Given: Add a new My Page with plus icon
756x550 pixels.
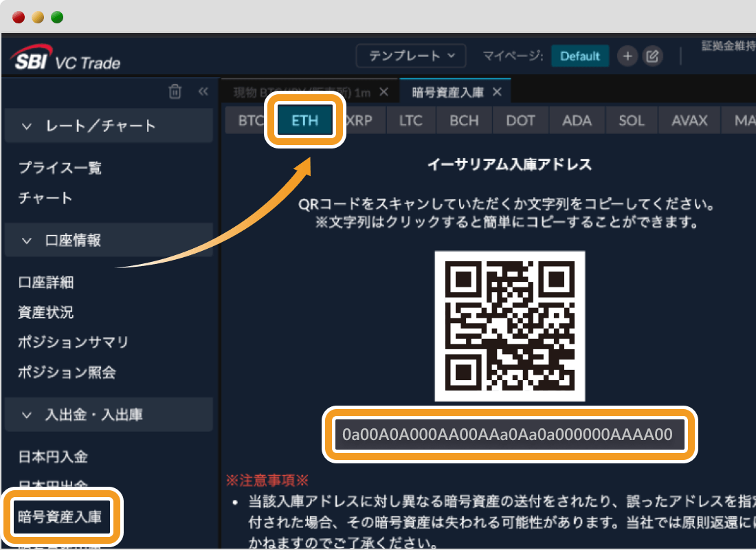Looking at the screenshot, I should (x=627, y=56).
